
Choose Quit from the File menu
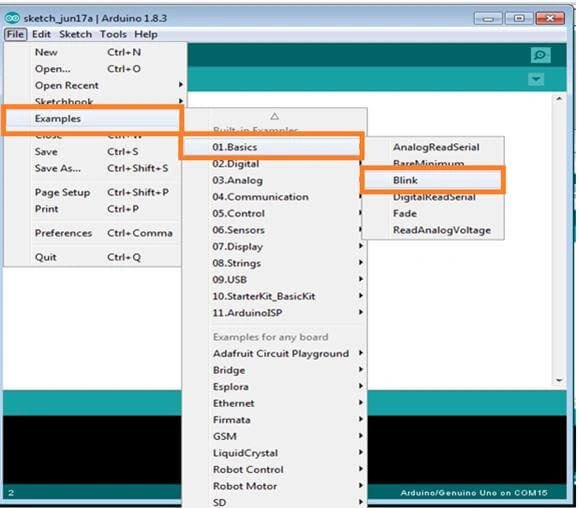tap(93, 257)
